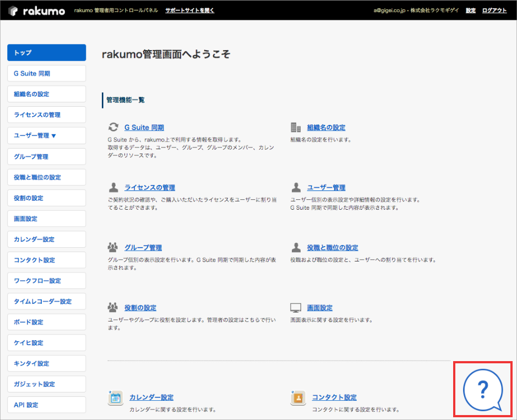This screenshot has width=517, height=420.
Task: Click the building icon beside 組織名の設定
Action: [296, 127]
